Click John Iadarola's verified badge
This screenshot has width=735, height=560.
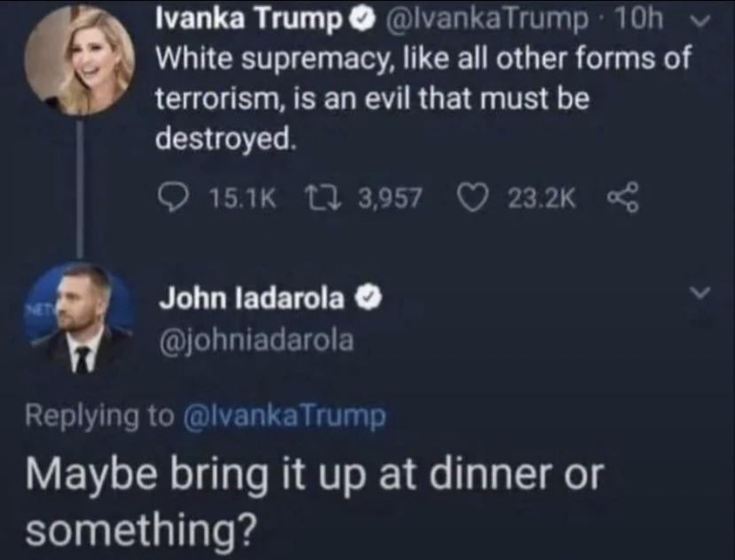coord(370,298)
